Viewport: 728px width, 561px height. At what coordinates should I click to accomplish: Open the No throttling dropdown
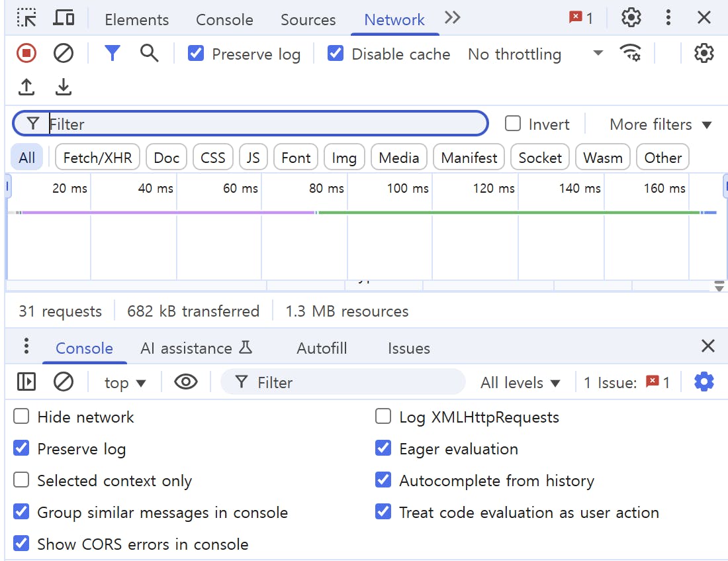pyautogui.click(x=535, y=54)
